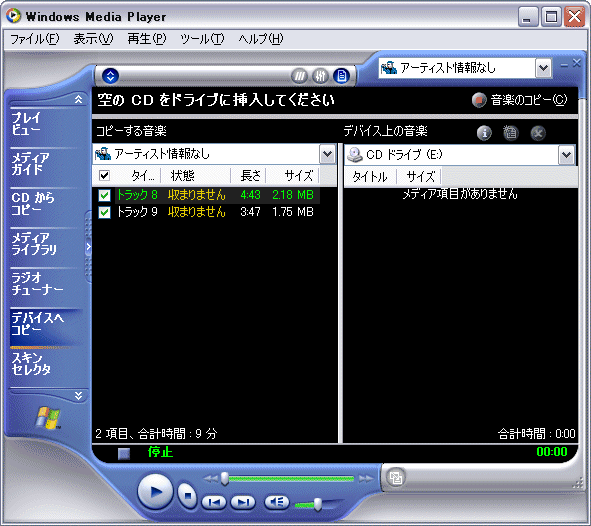Image resolution: width=591 pixels, height=526 pixels.
Task: Click the 1.75 MB size cell
Action: coord(293,212)
